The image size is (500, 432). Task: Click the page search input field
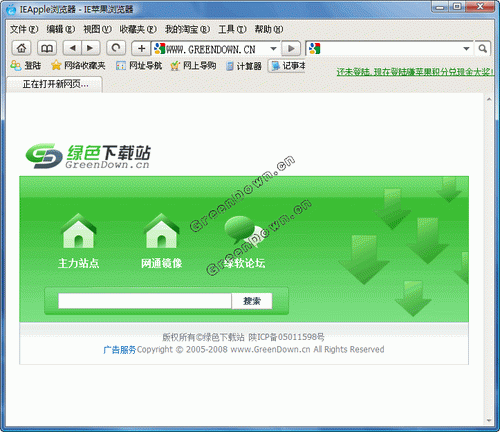point(145,301)
